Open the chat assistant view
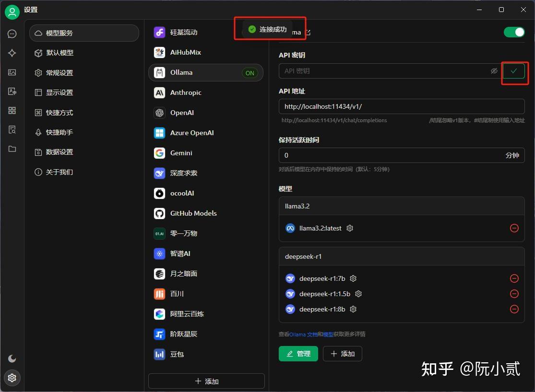This screenshot has height=392, width=535. 12,34
